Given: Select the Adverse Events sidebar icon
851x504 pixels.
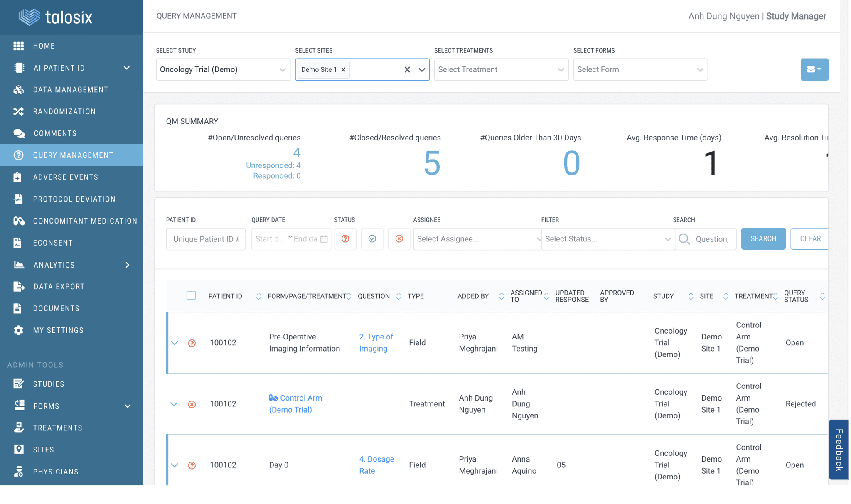Looking at the screenshot, I should [19, 177].
